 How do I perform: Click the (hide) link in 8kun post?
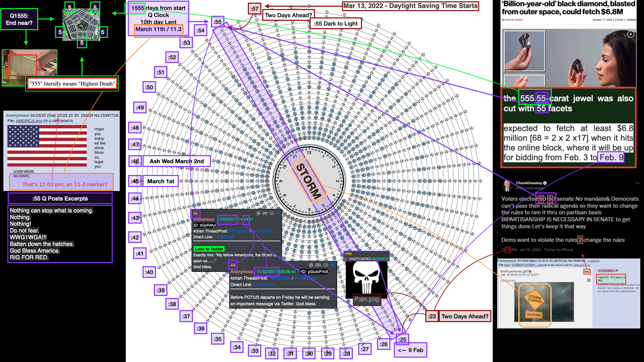point(507,265)
